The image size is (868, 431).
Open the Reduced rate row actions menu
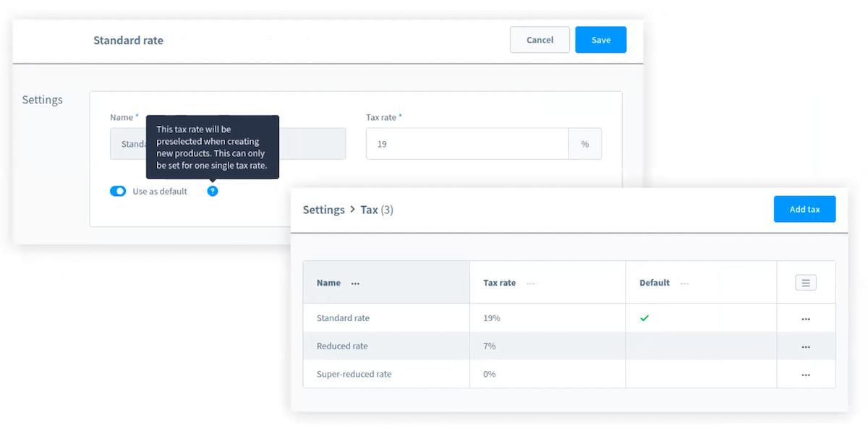[806, 347]
